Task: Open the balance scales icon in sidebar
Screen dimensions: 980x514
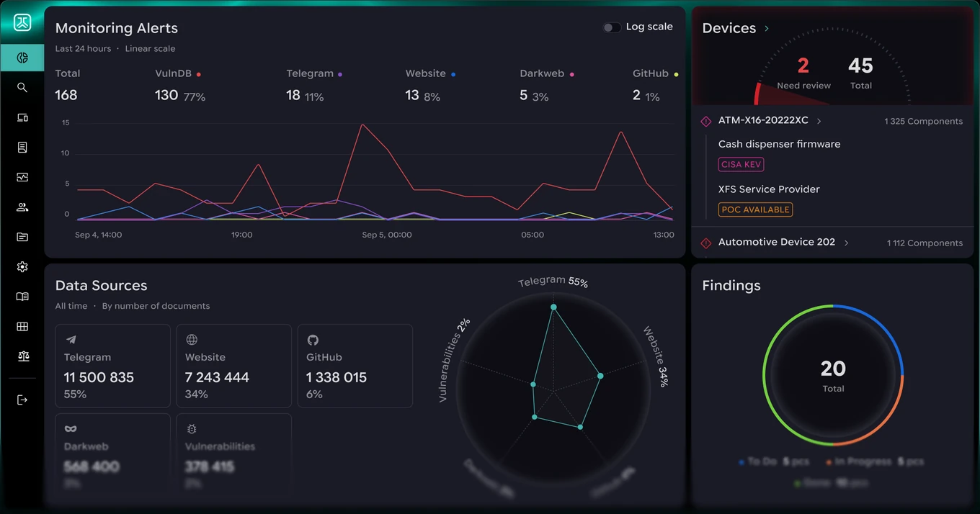Action: 22,356
